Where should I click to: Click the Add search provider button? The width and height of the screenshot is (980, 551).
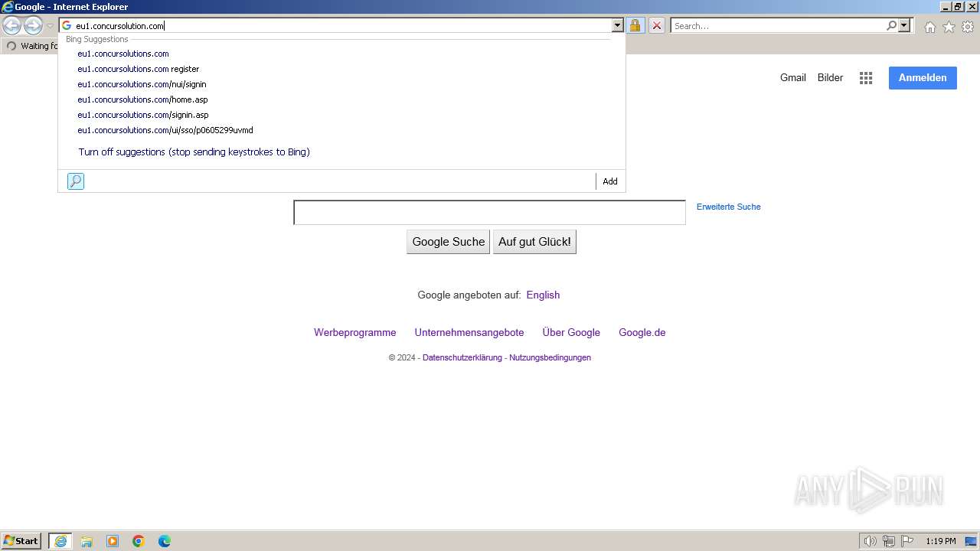610,181
